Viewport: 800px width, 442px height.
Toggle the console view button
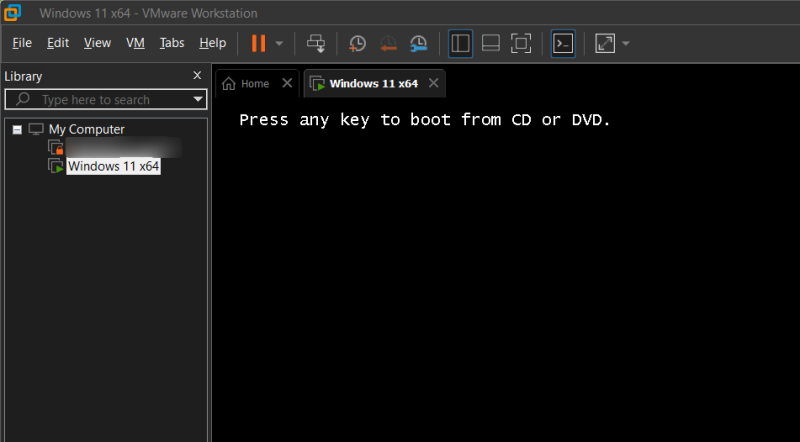(563, 43)
